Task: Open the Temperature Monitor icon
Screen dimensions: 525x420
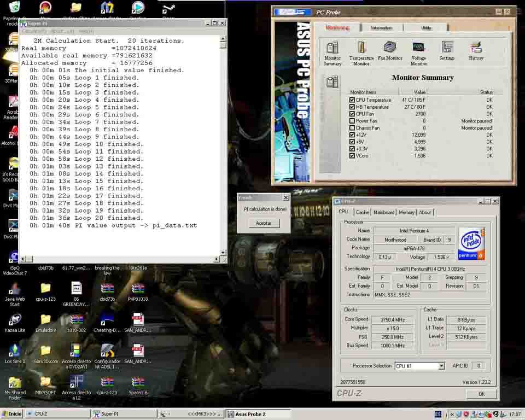Action: point(361,49)
